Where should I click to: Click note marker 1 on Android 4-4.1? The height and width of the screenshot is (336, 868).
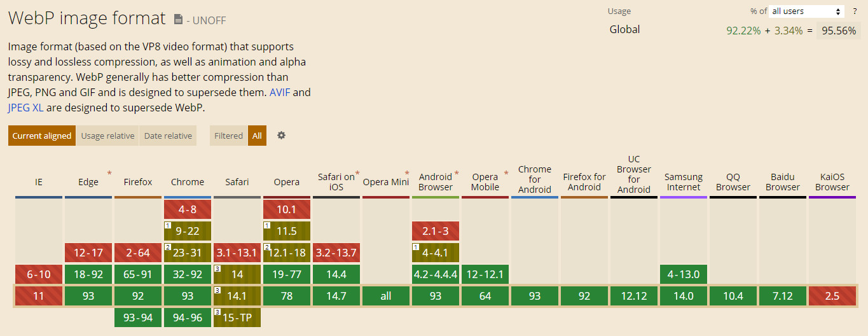coord(415,247)
